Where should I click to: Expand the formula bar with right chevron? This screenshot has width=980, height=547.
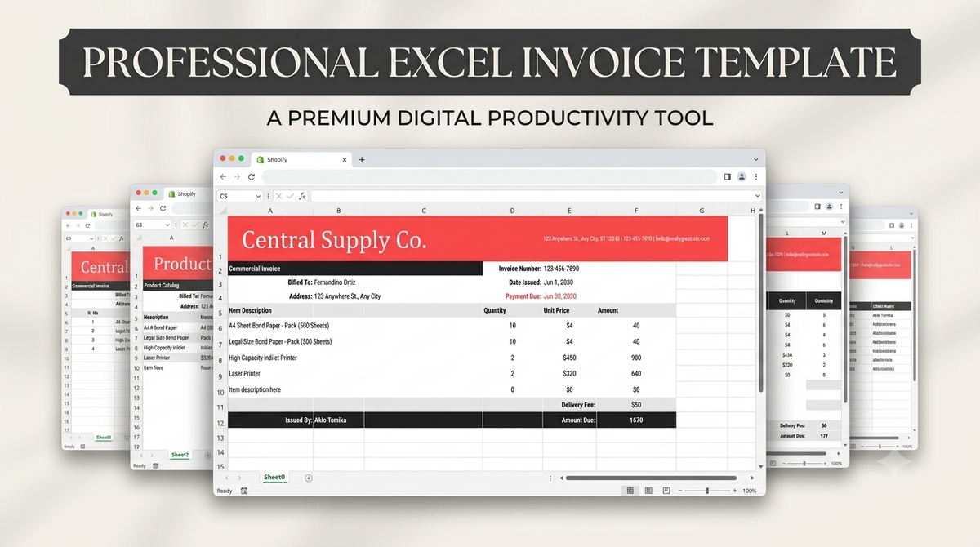(756, 196)
